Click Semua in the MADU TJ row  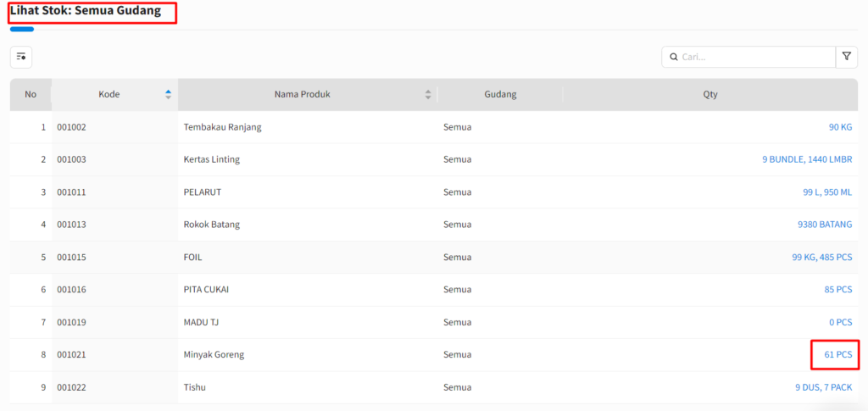pos(457,323)
